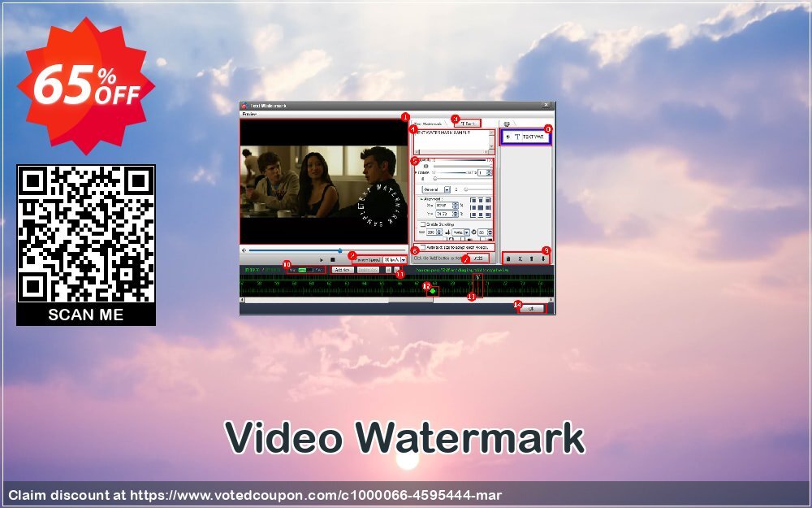Increment the rotation count stepper

click(490, 171)
